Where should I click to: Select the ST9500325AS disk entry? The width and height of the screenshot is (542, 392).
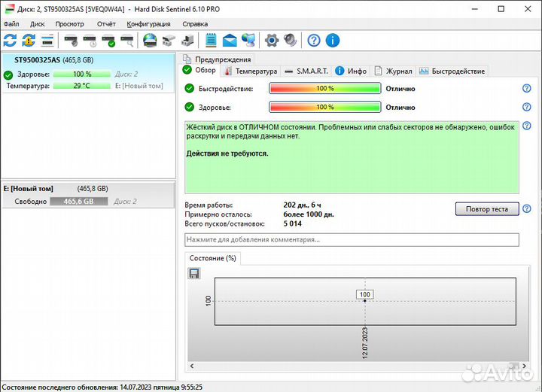click(x=88, y=73)
